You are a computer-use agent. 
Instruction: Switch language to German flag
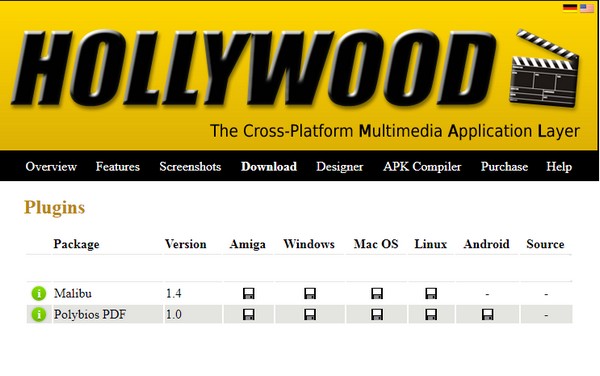coord(570,8)
